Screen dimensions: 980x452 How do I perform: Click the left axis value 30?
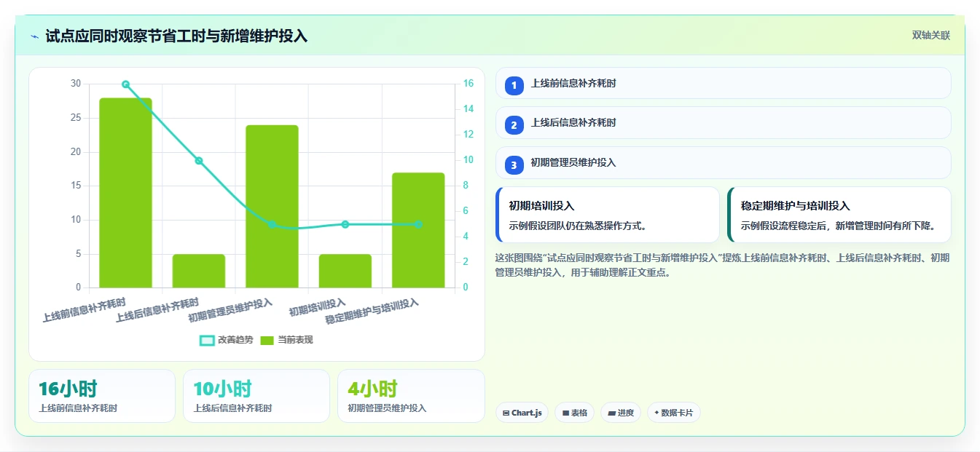76,84
